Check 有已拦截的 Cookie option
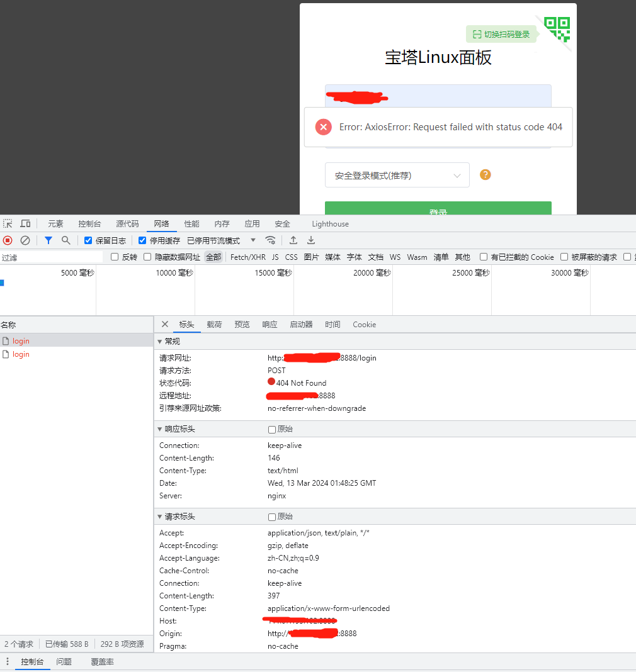 [x=484, y=257]
